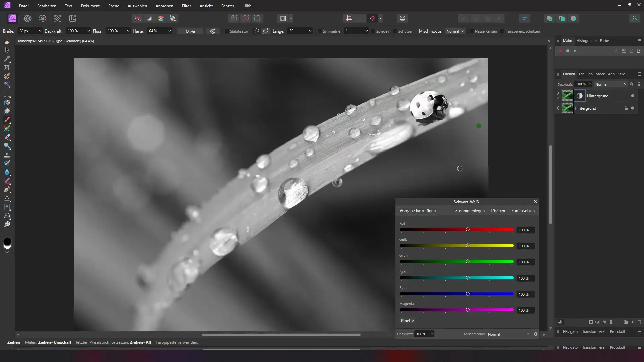Click the primary black color swatch
This screenshot has width=644, height=362.
(7, 241)
